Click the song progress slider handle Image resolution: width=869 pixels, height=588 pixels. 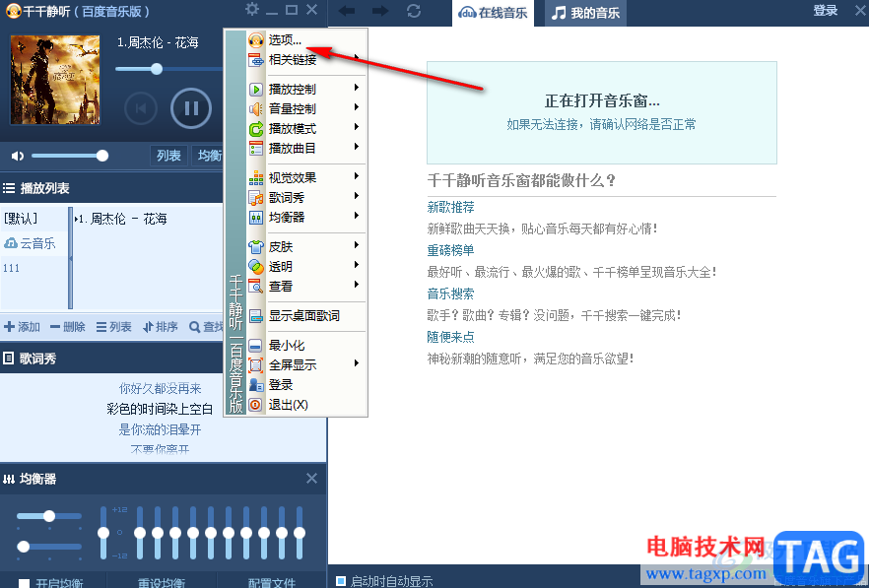157,69
